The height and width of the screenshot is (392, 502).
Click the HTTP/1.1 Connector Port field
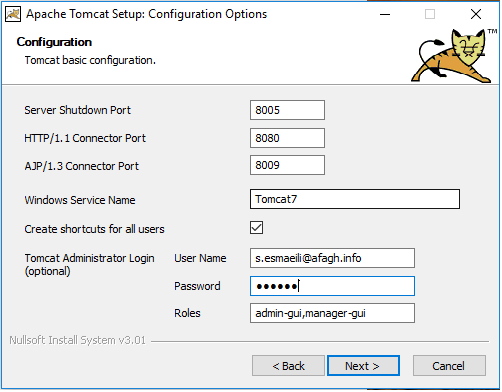click(287, 138)
